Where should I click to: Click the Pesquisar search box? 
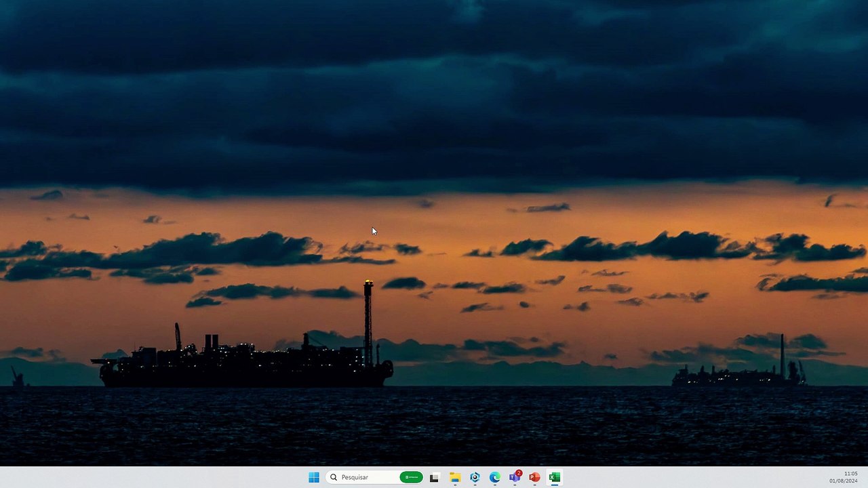coord(375,477)
